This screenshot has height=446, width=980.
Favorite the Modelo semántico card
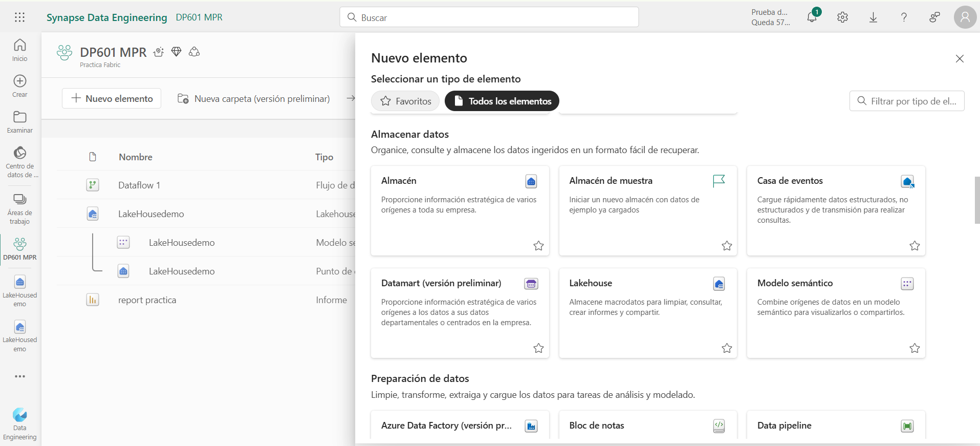tap(914, 348)
